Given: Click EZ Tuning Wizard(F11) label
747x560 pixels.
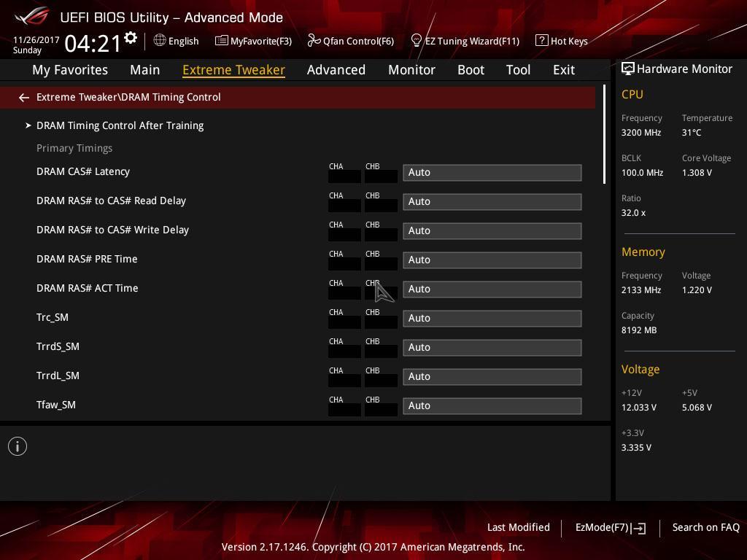Looking at the screenshot, I should pyautogui.click(x=472, y=41).
